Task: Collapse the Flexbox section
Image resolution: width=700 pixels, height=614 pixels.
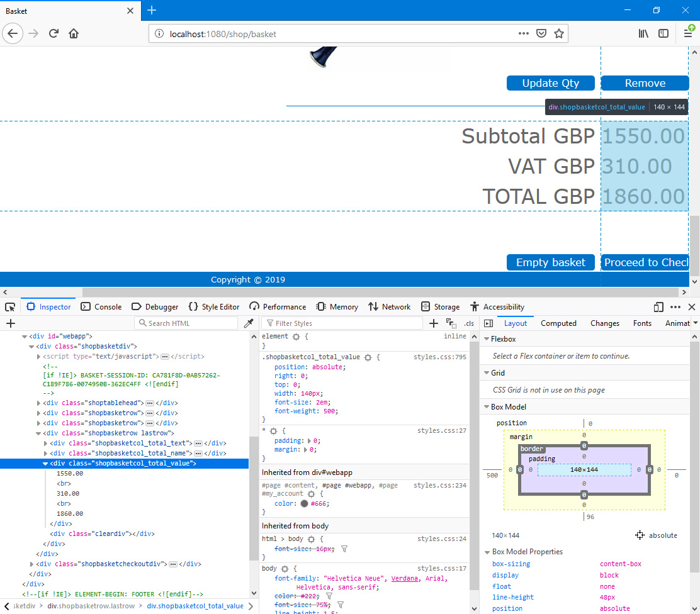Action: tap(487, 339)
